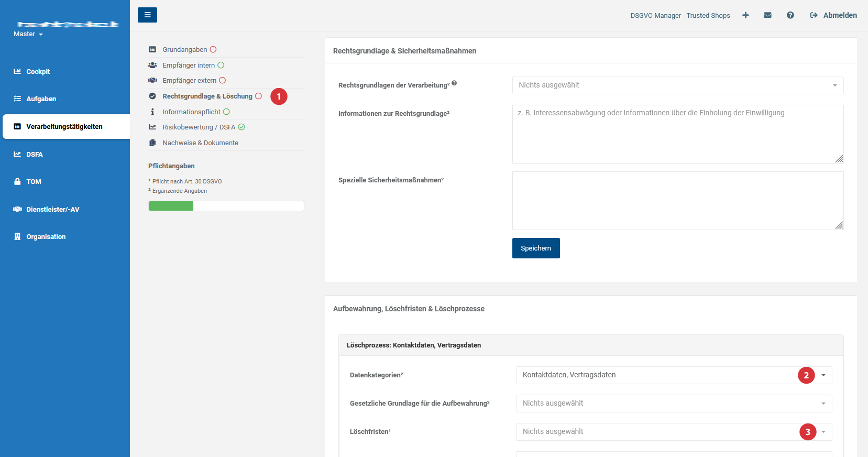Toggle the hamburger menu button
868x457 pixels.
tap(147, 15)
